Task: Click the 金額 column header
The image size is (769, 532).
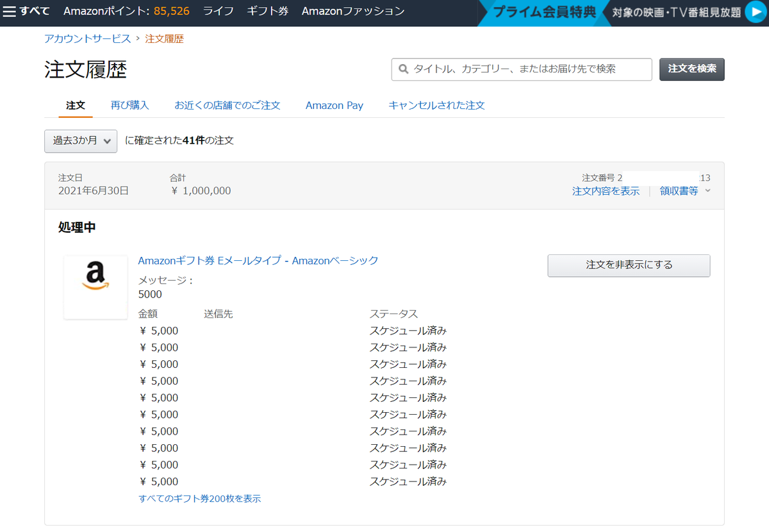Action: point(148,314)
